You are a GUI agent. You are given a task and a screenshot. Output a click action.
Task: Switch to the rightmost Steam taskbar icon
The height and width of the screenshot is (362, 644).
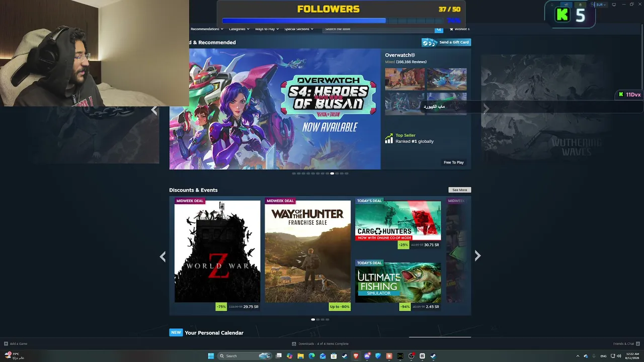pos(433,356)
